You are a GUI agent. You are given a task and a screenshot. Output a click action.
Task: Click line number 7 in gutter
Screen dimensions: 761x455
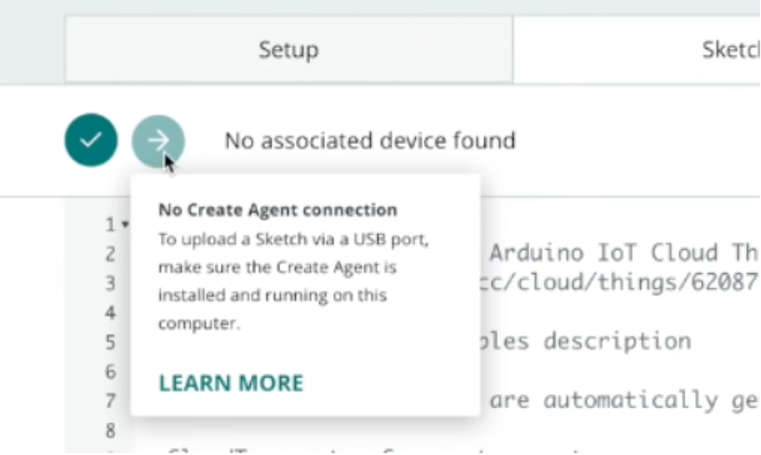[x=110, y=401]
